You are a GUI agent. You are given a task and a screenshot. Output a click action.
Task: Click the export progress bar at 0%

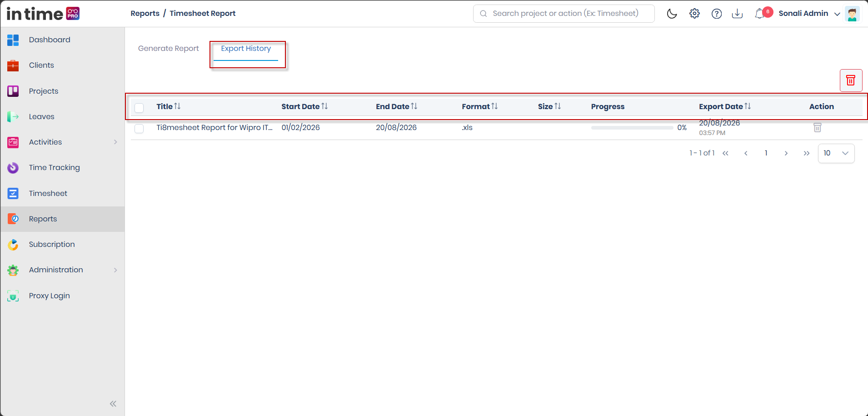coord(632,128)
